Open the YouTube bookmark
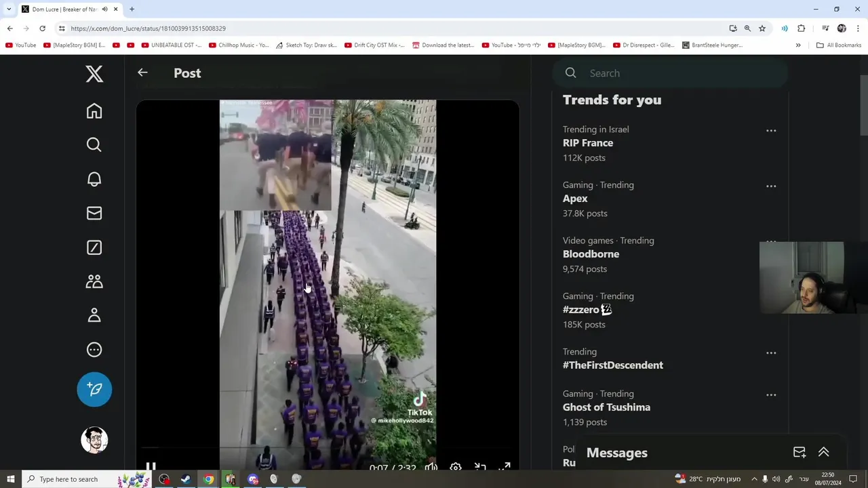This screenshot has width=868, height=488. pyautogui.click(x=21, y=45)
